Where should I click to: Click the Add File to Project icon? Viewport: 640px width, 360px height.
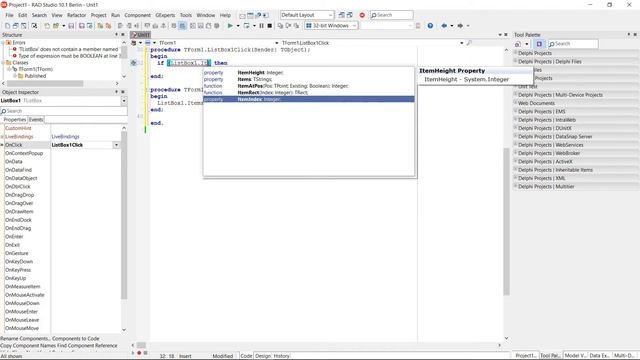(100, 26)
